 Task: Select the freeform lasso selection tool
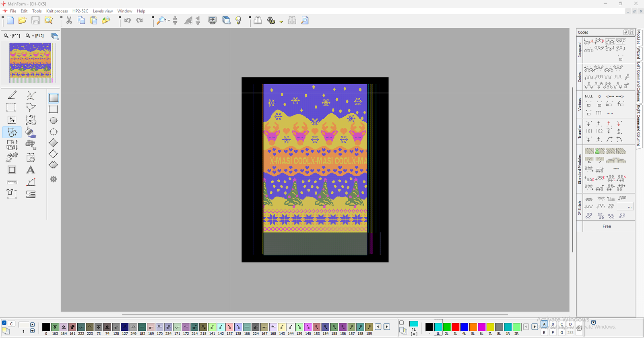(x=31, y=108)
